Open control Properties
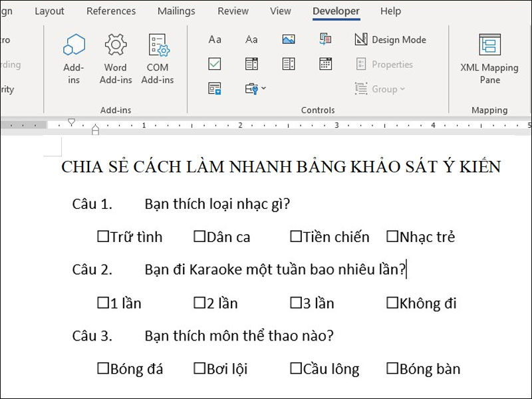This screenshot has width=532, height=399. [384, 64]
